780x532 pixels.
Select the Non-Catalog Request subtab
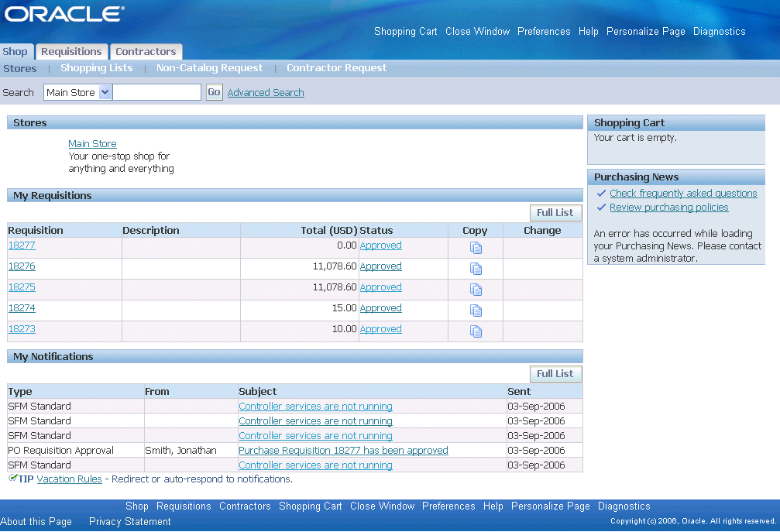pos(209,67)
